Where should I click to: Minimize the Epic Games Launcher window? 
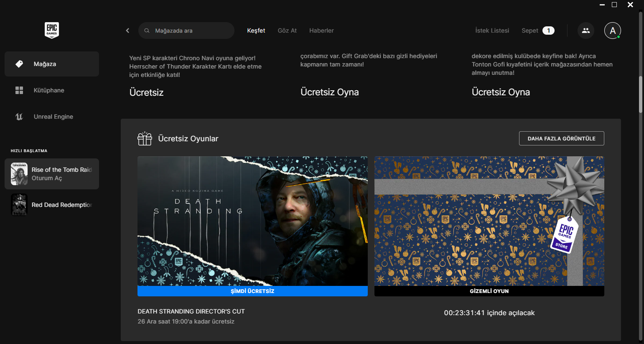[x=602, y=5]
